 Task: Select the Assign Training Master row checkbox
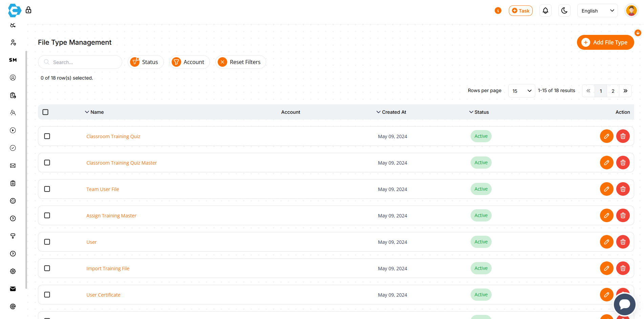[47, 215]
